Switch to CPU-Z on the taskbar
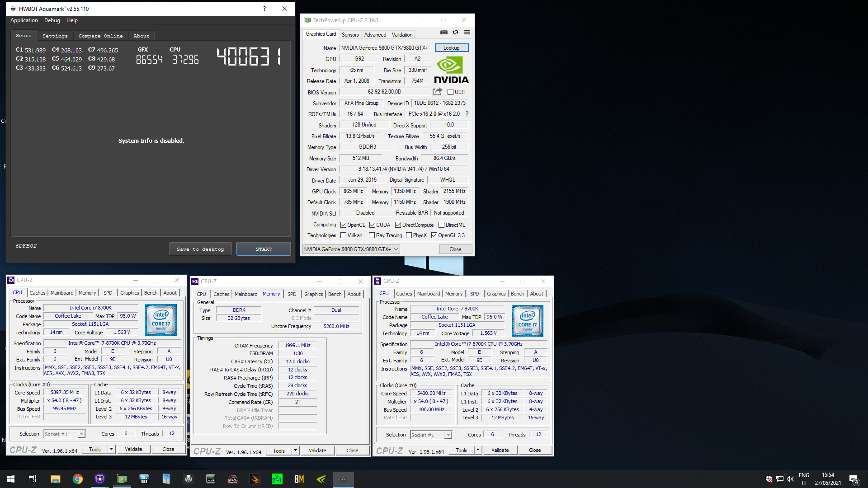Viewport: 868px width, 488px height. [100, 479]
